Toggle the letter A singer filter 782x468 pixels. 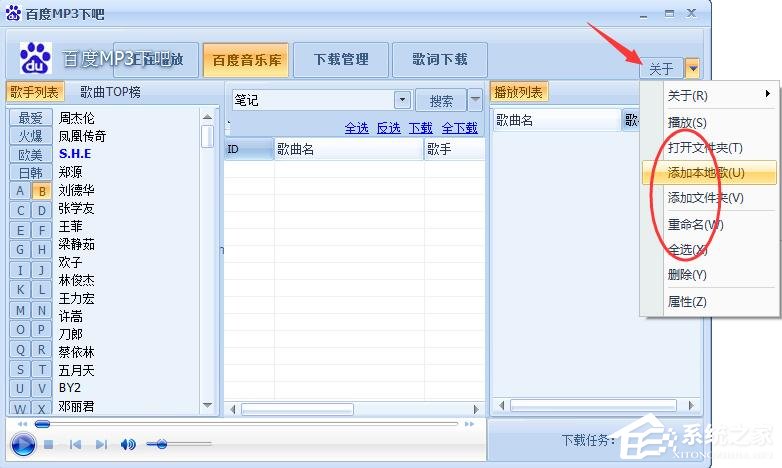[20, 191]
